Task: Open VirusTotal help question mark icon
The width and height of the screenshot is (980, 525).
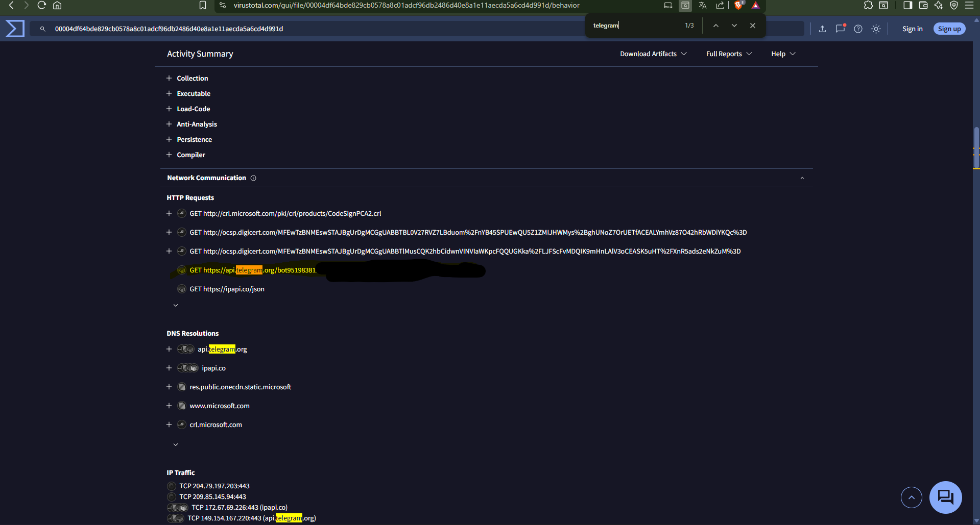Action: point(858,29)
